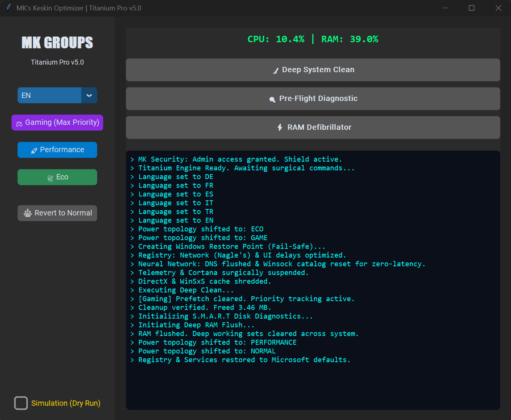The height and width of the screenshot is (420, 511).
Task: Click the EN language combo box field
Action: click(57, 95)
